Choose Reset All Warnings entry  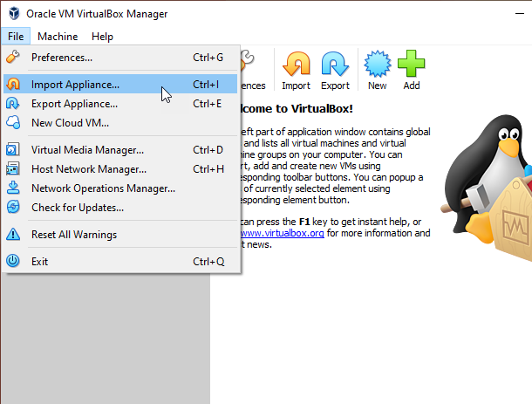(120, 235)
